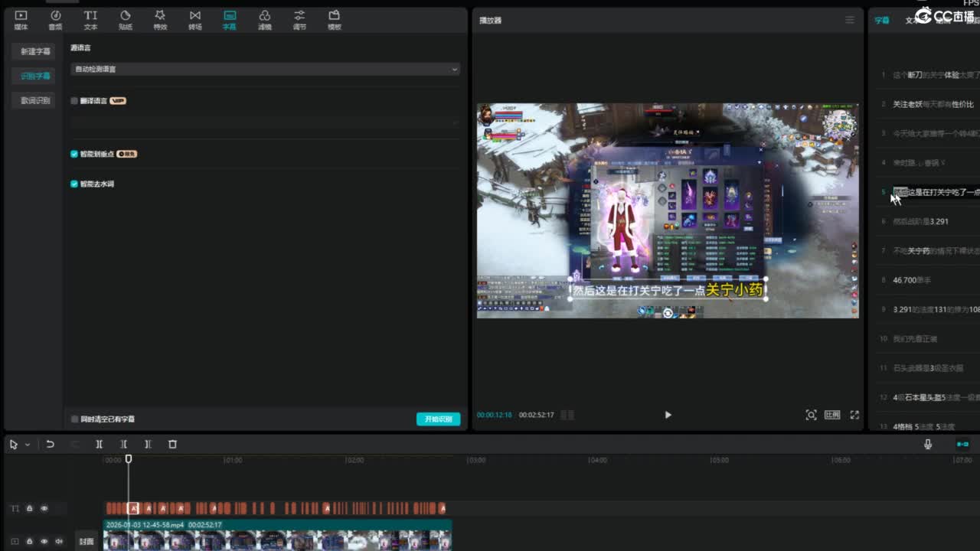Play the video in the preview player
The width and height of the screenshot is (980, 551).
pos(668,415)
